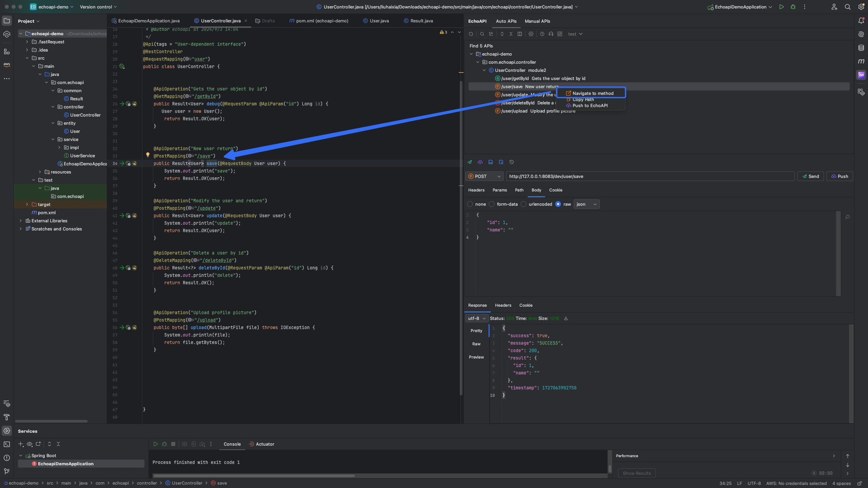Toggle the split layout icon in EchoAPI toolbar
868x488 pixels.
click(519, 34)
